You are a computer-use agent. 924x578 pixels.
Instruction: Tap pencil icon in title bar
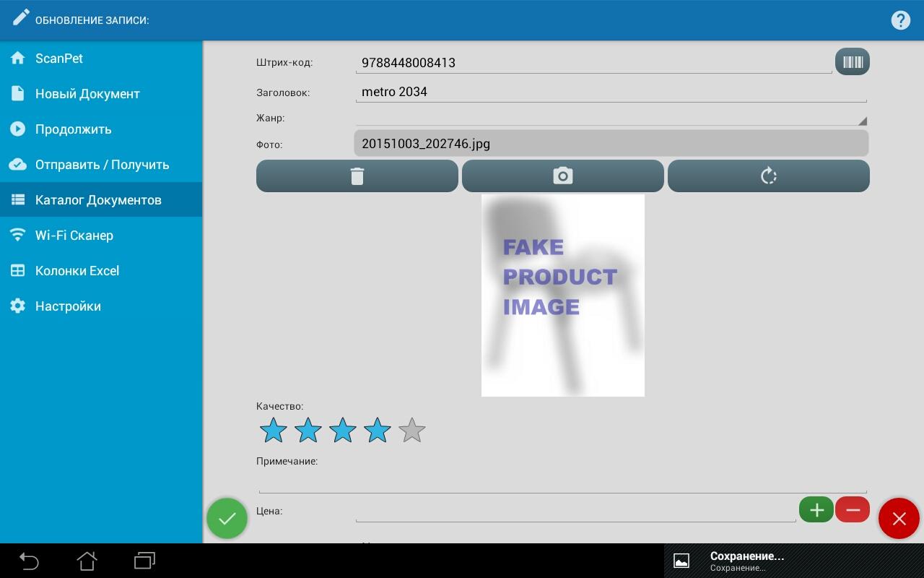20,17
